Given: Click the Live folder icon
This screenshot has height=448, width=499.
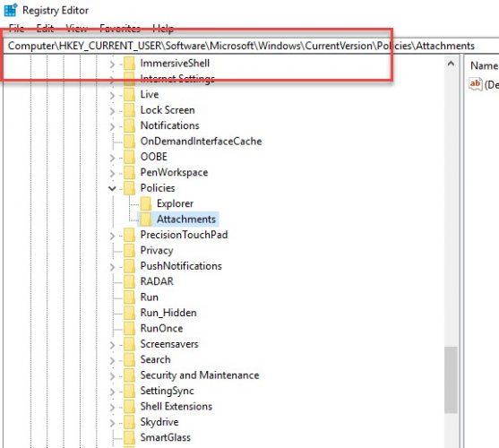Looking at the screenshot, I should tap(129, 94).
